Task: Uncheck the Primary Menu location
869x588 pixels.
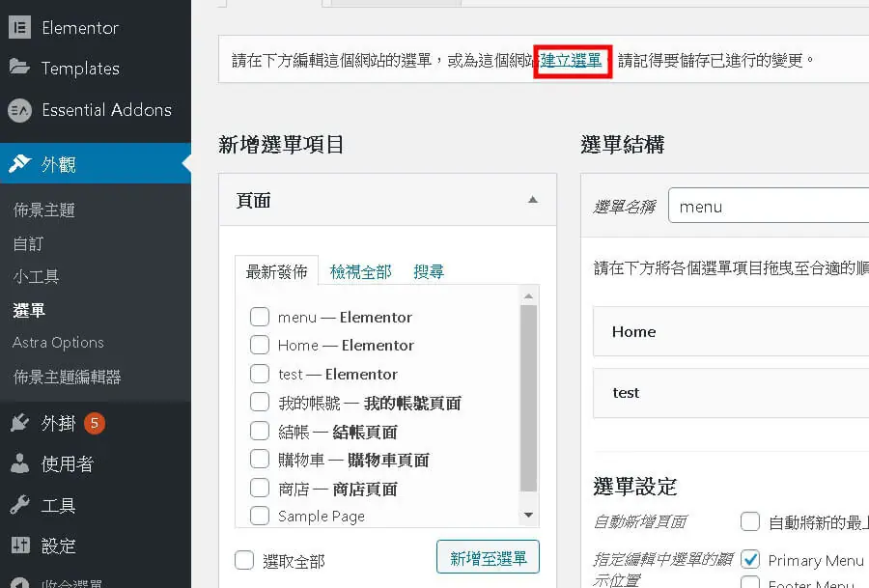Action: click(x=750, y=559)
